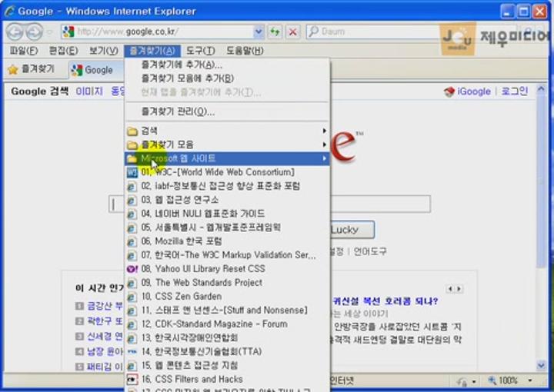Click the iGoogle link
This screenshot has width=554, height=392.
point(474,91)
